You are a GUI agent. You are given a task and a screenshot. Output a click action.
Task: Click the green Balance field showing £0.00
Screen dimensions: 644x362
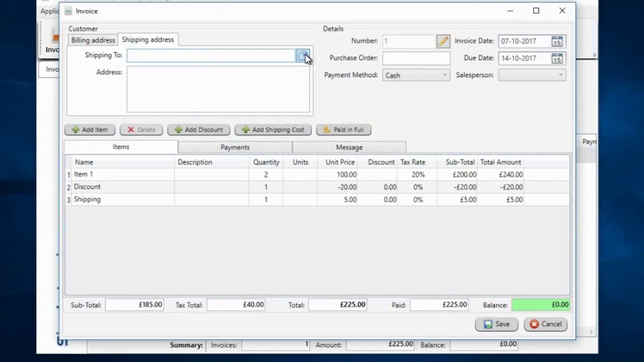[x=541, y=305]
